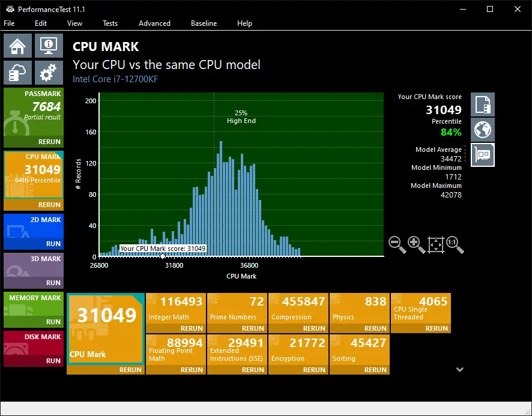This screenshot has width=532, height=416.
Task: Reset chart zoom to 1:1
Action: tap(455, 245)
